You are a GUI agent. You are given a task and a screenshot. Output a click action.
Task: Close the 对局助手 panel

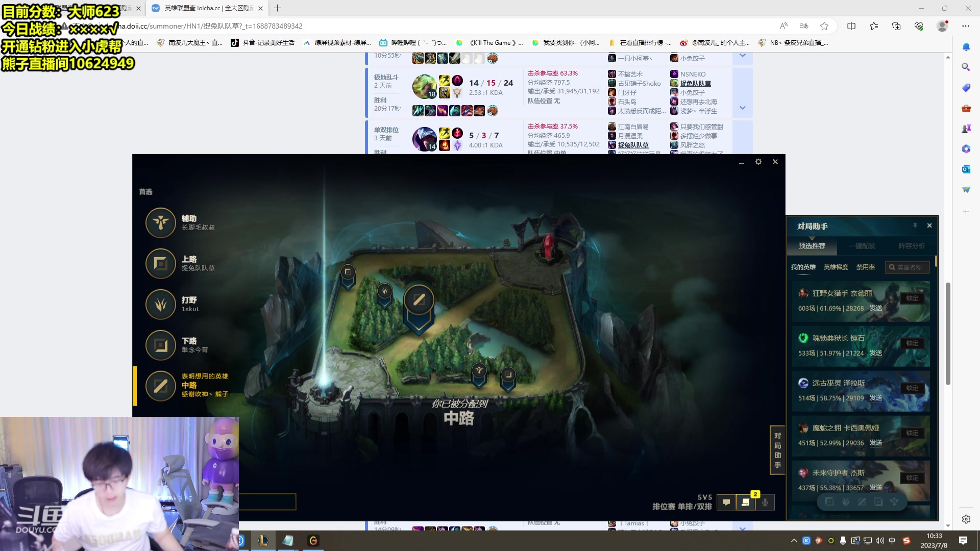tap(929, 226)
